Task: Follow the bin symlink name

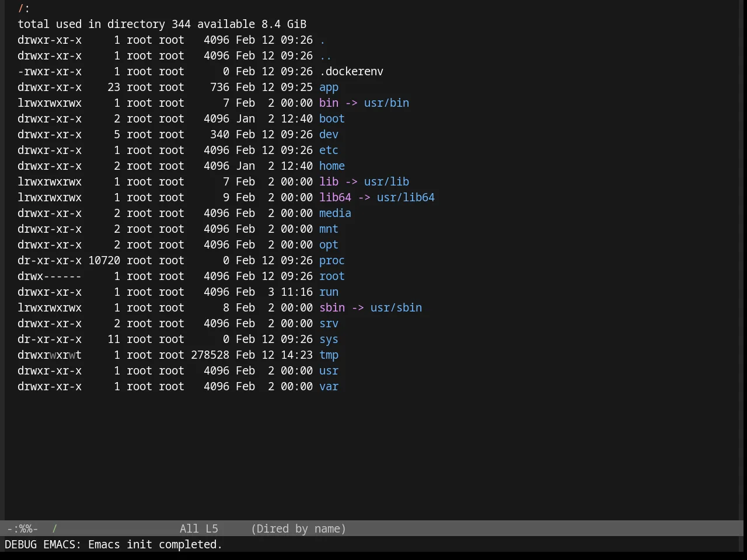Action: coord(329,103)
